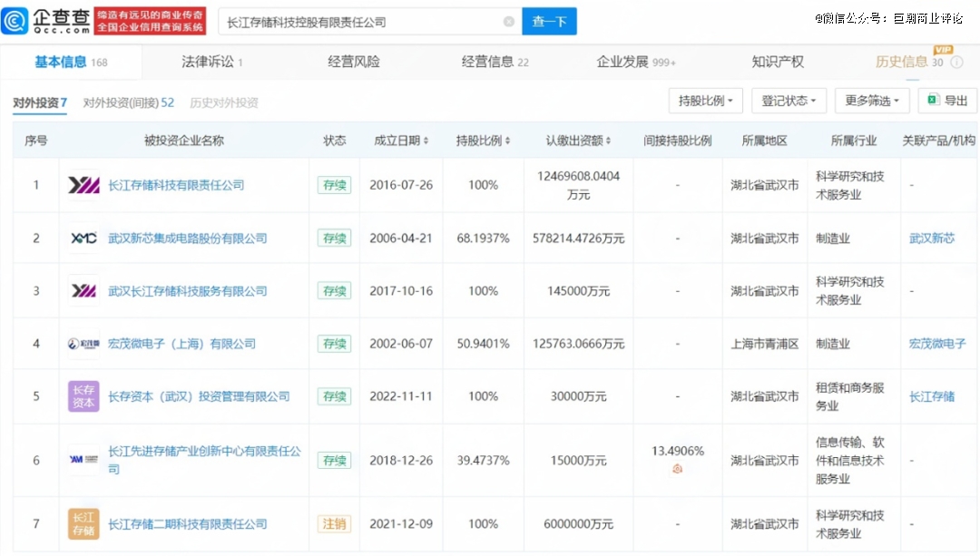The height and width of the screenshot is (556, 980).
Task: Click the logo of 武汉长江存储科技服务有限公司
Action: coord(83,290)
